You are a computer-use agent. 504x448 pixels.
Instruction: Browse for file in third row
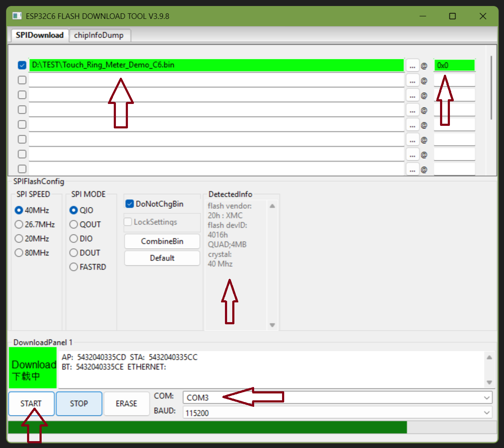coord(413,95)
